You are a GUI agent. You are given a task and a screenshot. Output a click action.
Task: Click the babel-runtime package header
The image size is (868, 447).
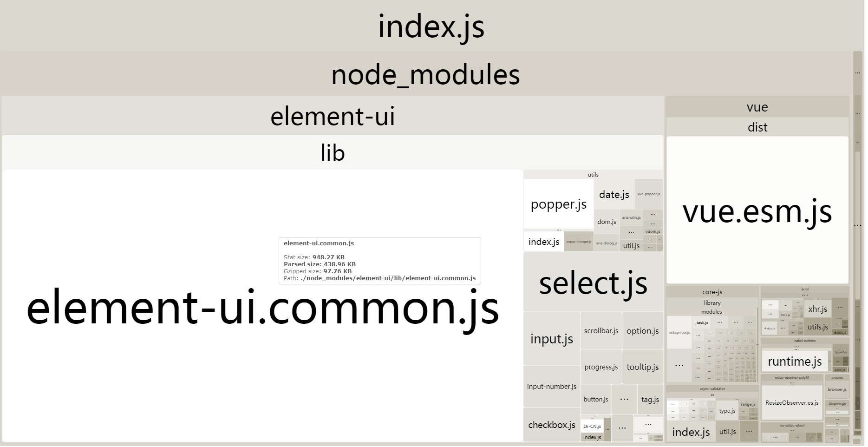[805, 341]
